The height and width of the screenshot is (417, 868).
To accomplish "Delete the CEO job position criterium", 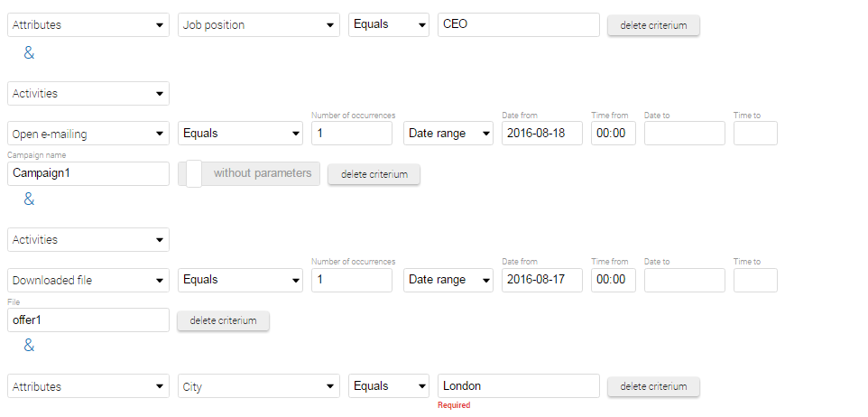I will pos(654,25).
